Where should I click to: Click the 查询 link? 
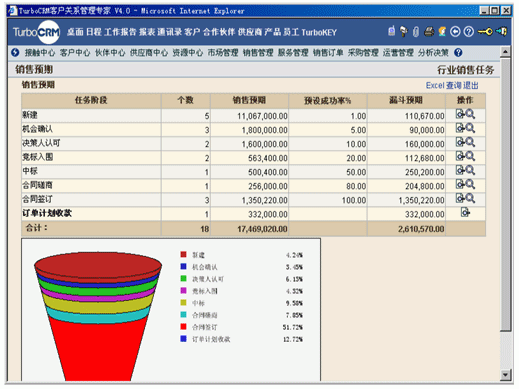(453, 86)
